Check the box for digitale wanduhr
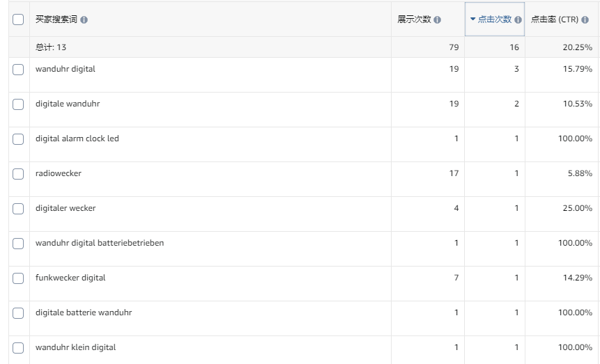 click(x=18, y=104)
